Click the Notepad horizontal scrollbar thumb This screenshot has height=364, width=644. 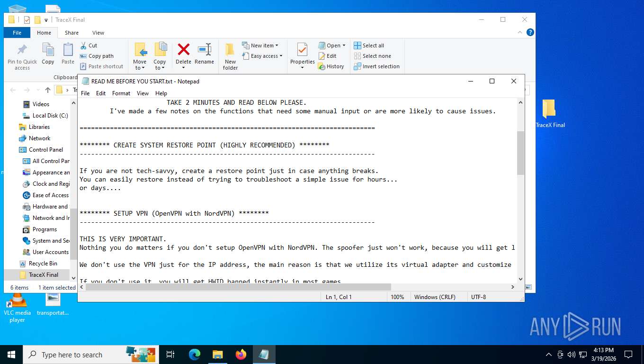[x=239, y=287]
